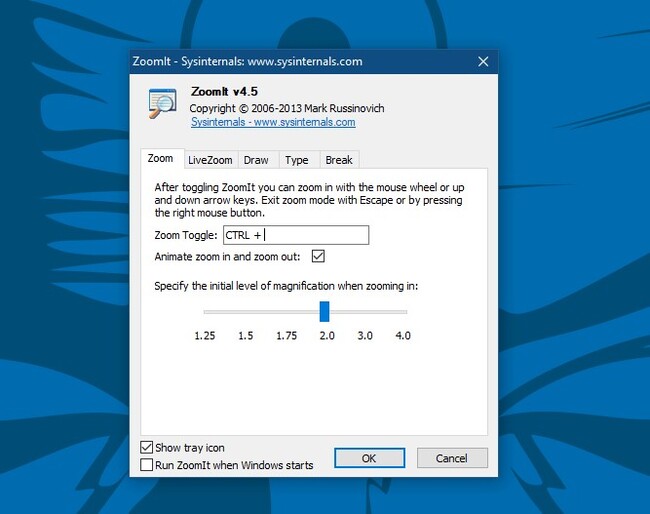Click the magnification slider thumb
Image resolution: width=650 pixels, height=514 pixels.
coord(324,311)
